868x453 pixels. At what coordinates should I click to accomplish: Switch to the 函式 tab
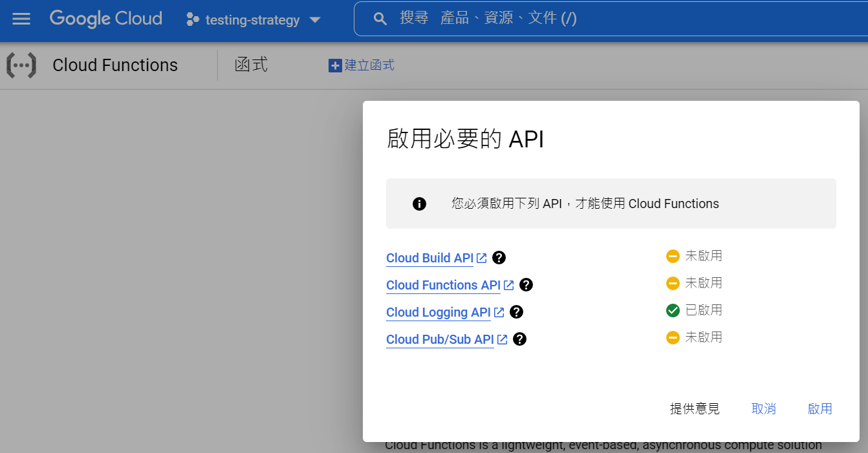(251, 65)
